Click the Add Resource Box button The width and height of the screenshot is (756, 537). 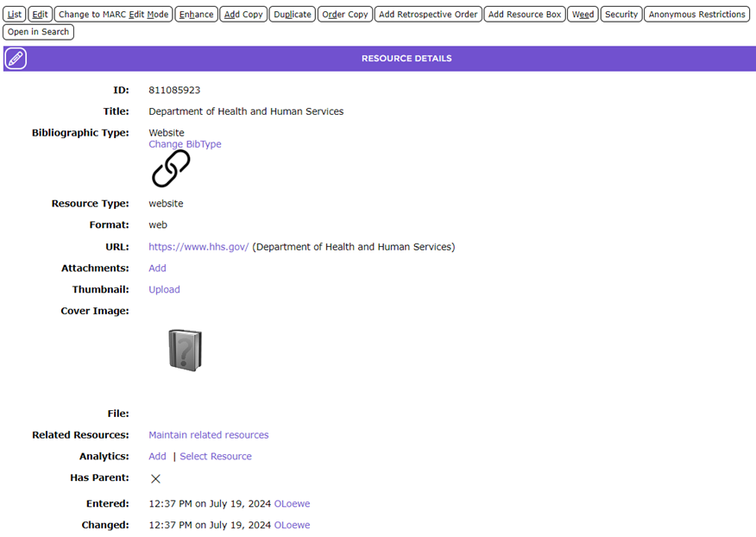pyautogui.click(x=525, y=15)
